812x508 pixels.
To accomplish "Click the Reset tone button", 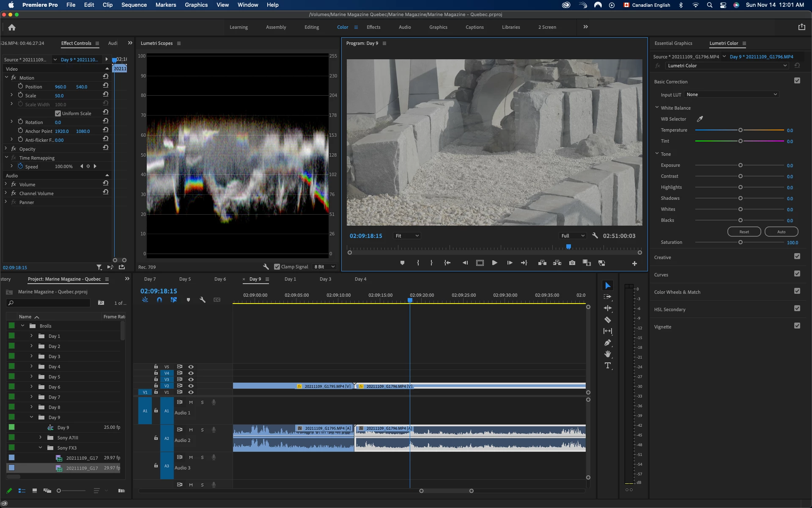I will click(x=744, y=232).
